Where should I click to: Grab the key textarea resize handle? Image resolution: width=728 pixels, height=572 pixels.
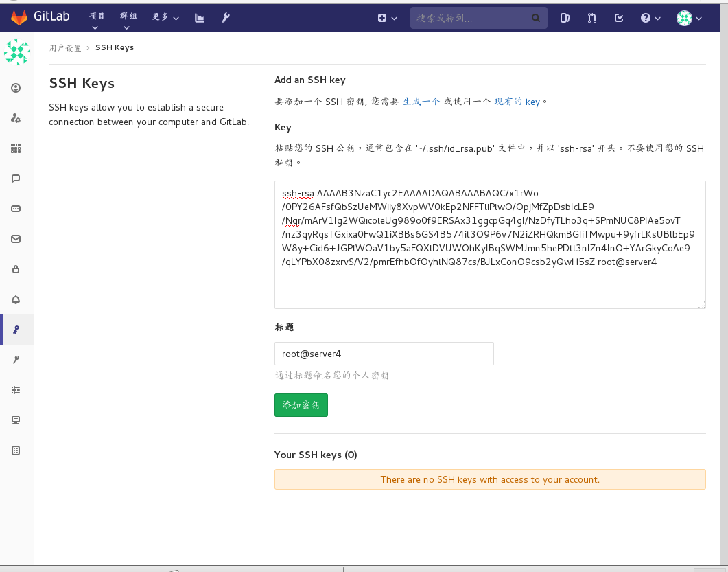click(702, 305)
